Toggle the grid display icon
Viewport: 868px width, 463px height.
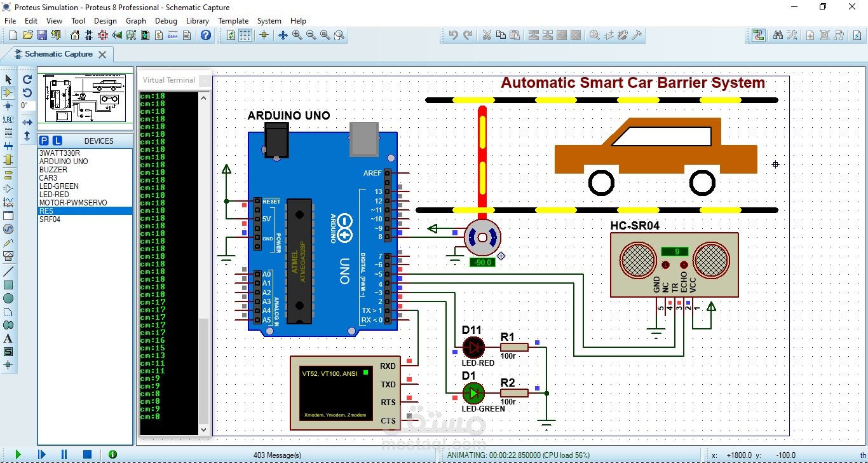[x=245, y=36]
